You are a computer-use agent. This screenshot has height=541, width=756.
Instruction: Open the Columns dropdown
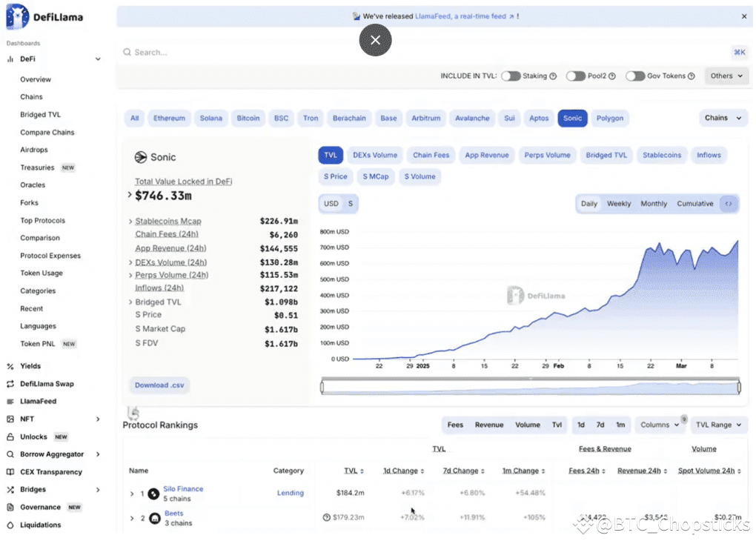(x=660, y=425)
